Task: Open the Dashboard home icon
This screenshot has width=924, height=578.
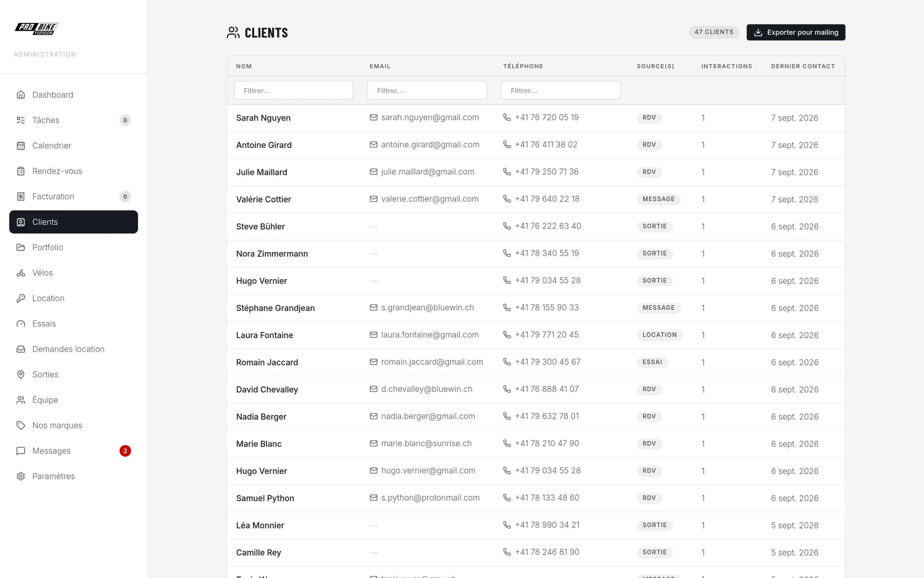Action: tap(21, 95)
